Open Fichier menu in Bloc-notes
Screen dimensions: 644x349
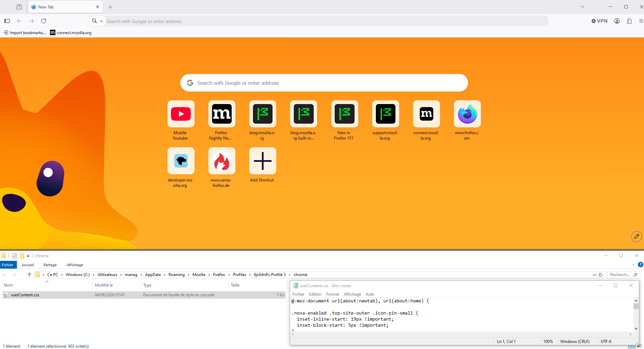tap(298, 294)
